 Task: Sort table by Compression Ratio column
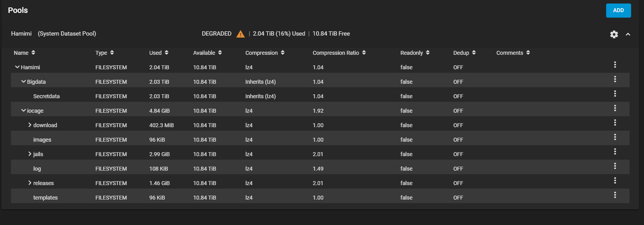pos(339,53)
